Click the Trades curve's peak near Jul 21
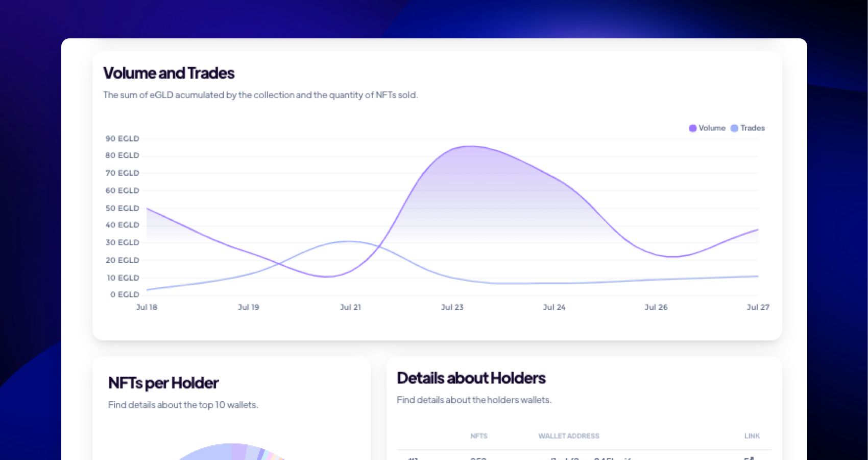The image size is (868, 460). click(348, 241)
